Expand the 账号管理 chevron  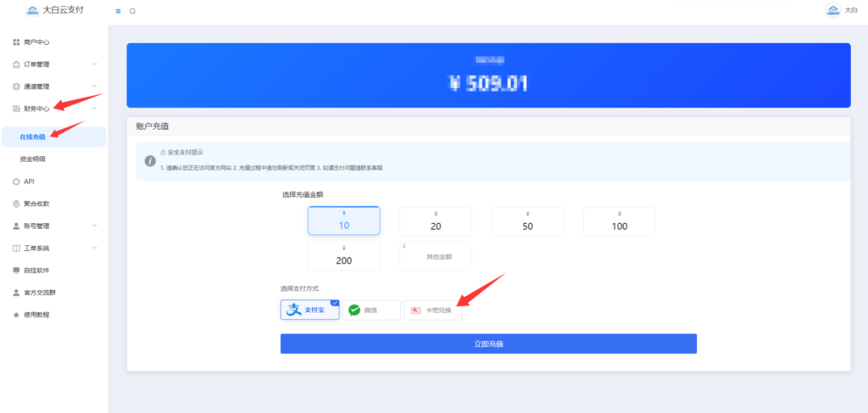[94, 226]
